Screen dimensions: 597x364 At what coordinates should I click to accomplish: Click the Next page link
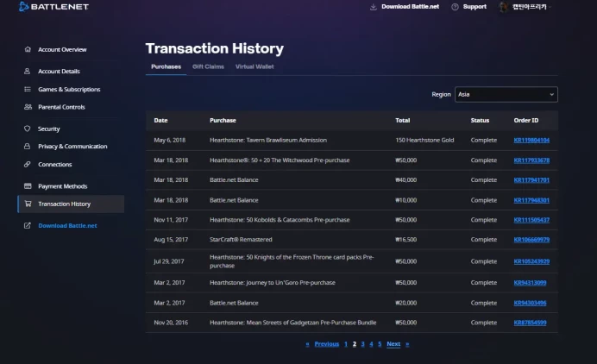coord(393,344)
